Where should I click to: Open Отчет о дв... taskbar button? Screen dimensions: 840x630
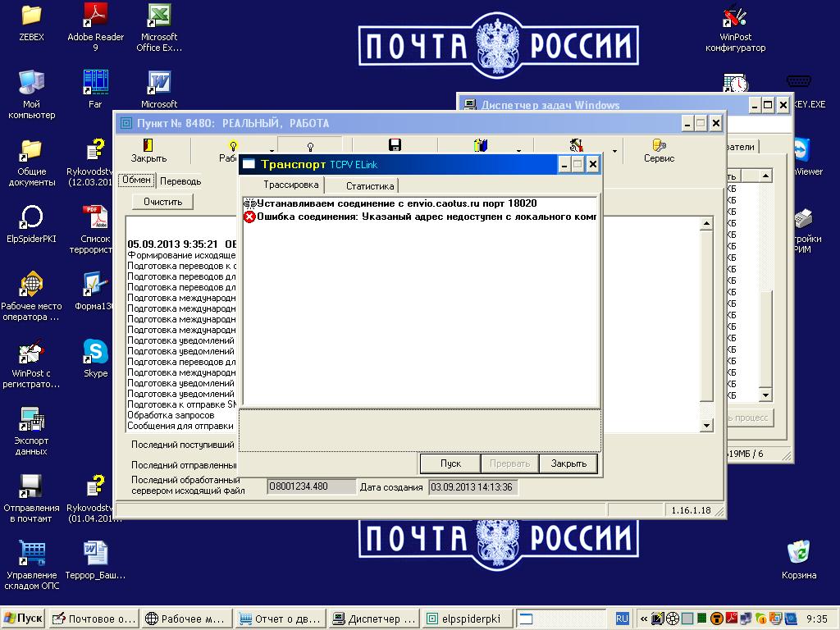point(281,619)
